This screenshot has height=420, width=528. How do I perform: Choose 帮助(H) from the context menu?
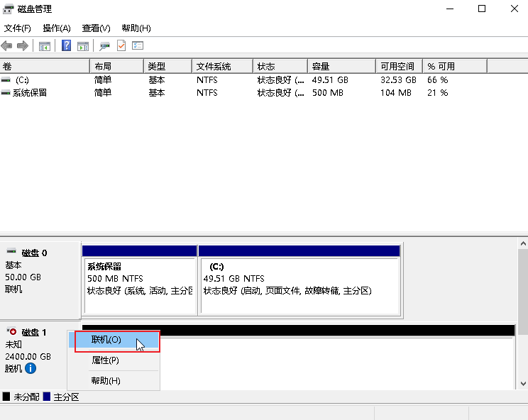click(114, 381)
